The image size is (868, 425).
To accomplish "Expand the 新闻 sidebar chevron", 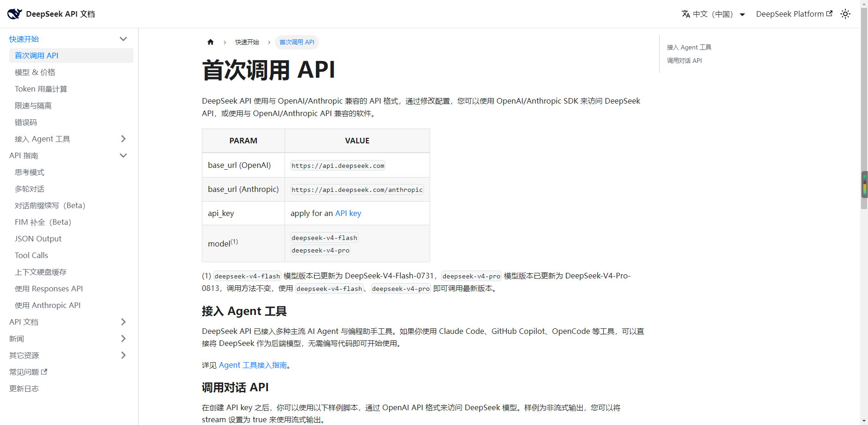I will (x=123, y=339).
